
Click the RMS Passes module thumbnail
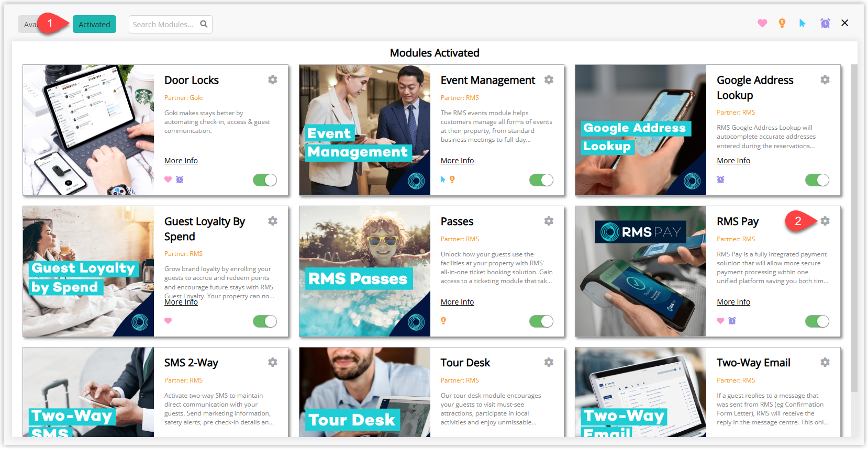pos(365,271)
